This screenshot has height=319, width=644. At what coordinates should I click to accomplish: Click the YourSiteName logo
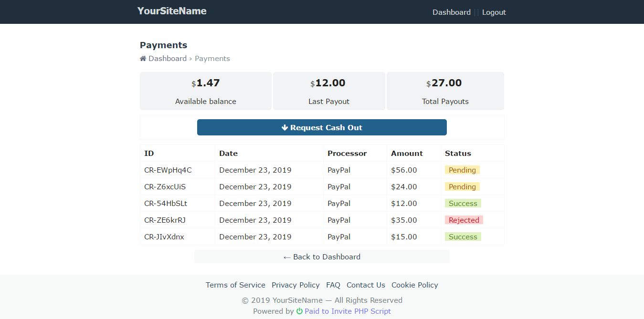(x=172, y=11)
